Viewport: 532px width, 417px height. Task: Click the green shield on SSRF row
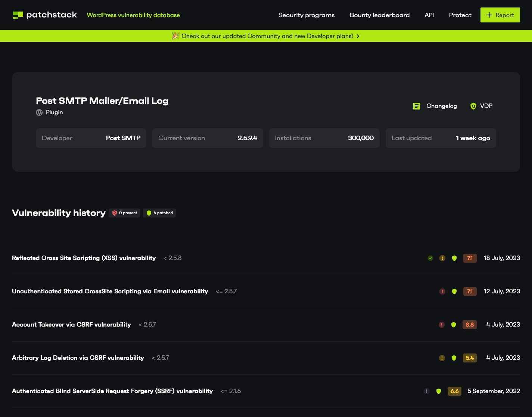439,391
